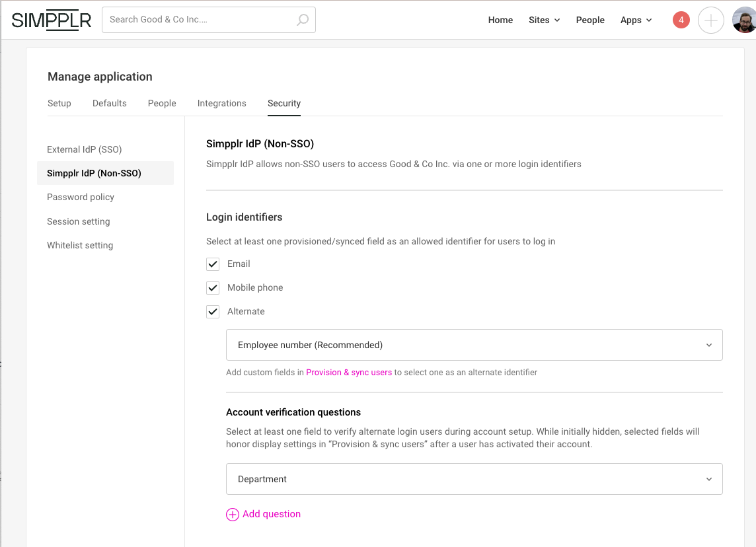Image resolution: width=756 pixels, height=547 pixels.
Task: Click the plus icon beside Add question
Action: click(x=233, y=515)
